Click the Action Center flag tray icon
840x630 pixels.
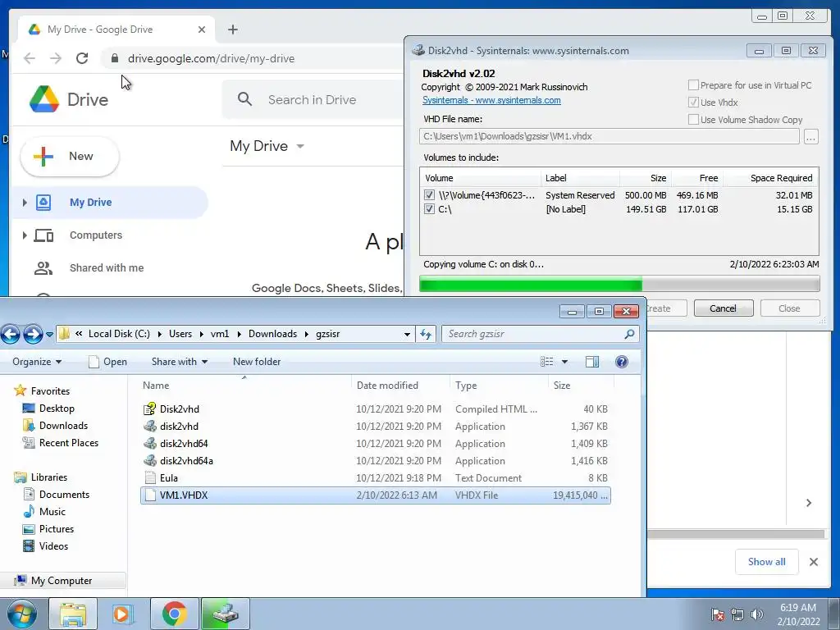718,614
